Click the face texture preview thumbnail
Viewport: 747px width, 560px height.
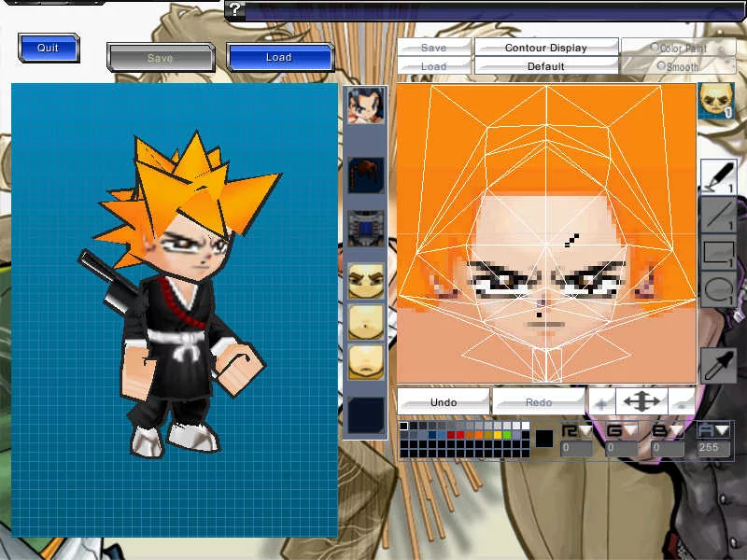[x=716, y=101]
